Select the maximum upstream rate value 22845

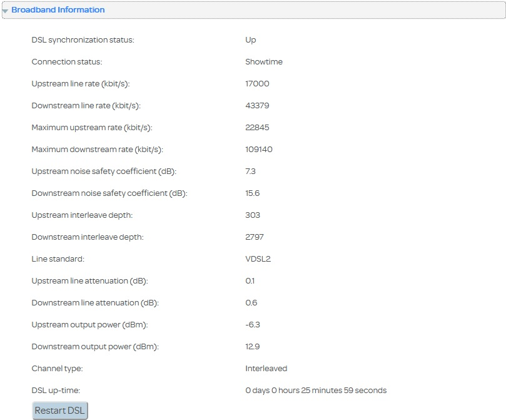tap(257, 128)
